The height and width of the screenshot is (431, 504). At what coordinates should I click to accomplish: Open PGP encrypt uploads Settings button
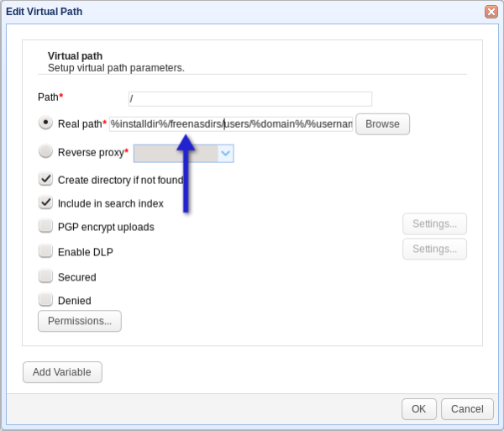(434, 224)
